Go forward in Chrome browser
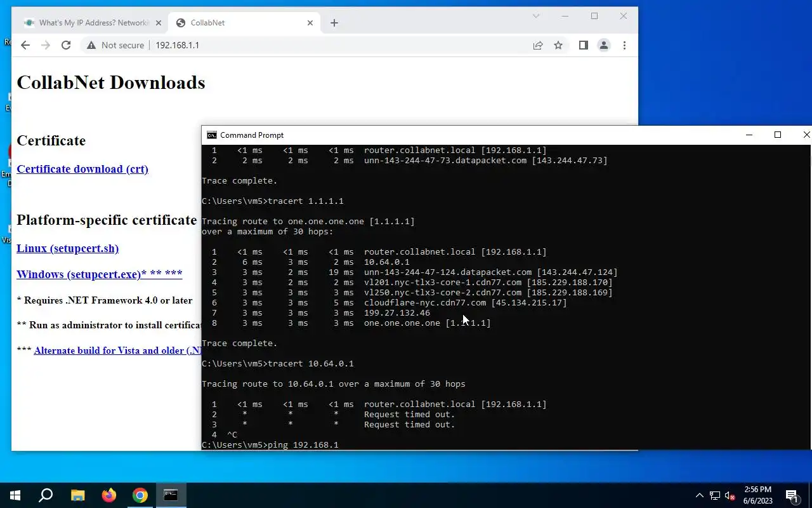This screenshot has height=508, width=812. 46,45
